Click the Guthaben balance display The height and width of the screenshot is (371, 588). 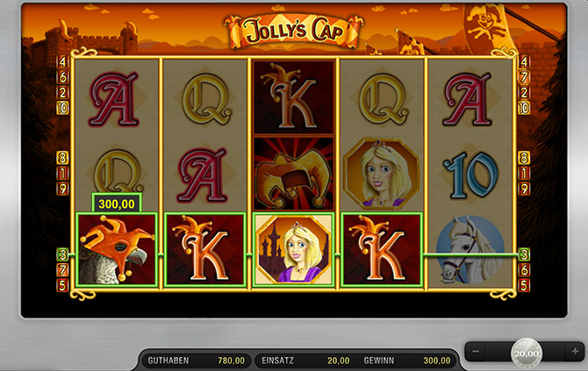[x=196, y=360]
